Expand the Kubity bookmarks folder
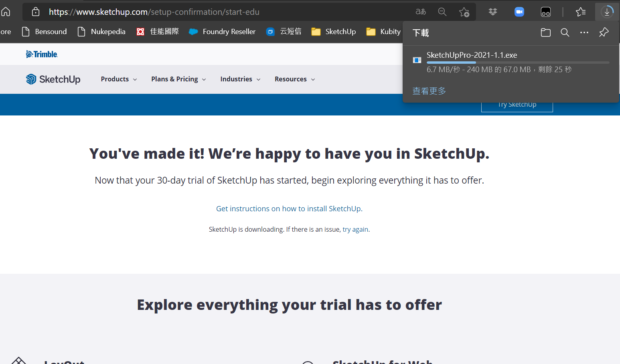The image size is (620, 364). click(x=383, y=32)
